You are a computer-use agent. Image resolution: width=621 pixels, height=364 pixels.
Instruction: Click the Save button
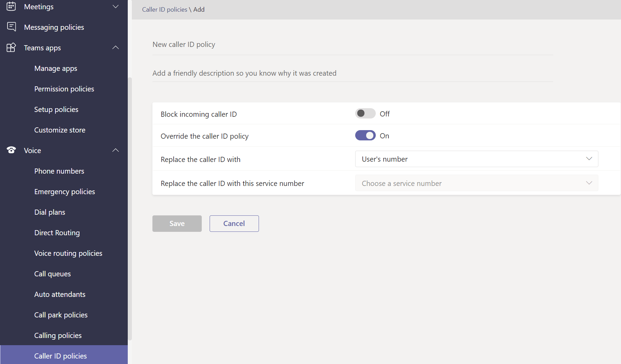pyautogui.click(x=177, y=224)
